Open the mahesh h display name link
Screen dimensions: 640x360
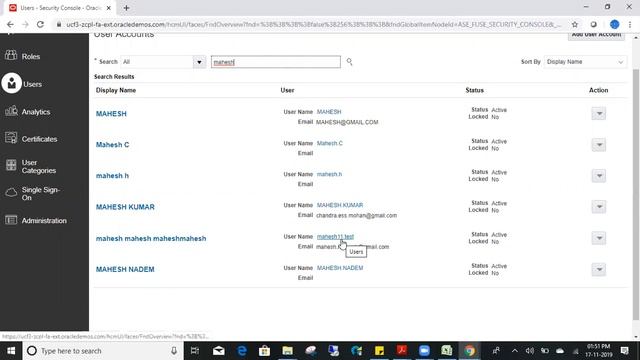click(112, 176)
